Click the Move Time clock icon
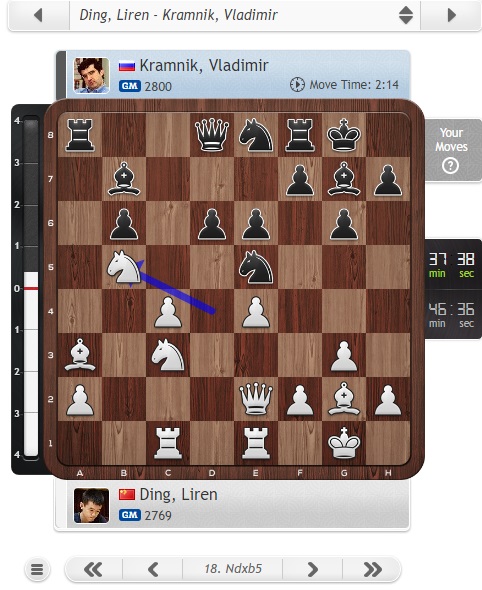Viewport: 482px width, 590px height. pos(297,85)
